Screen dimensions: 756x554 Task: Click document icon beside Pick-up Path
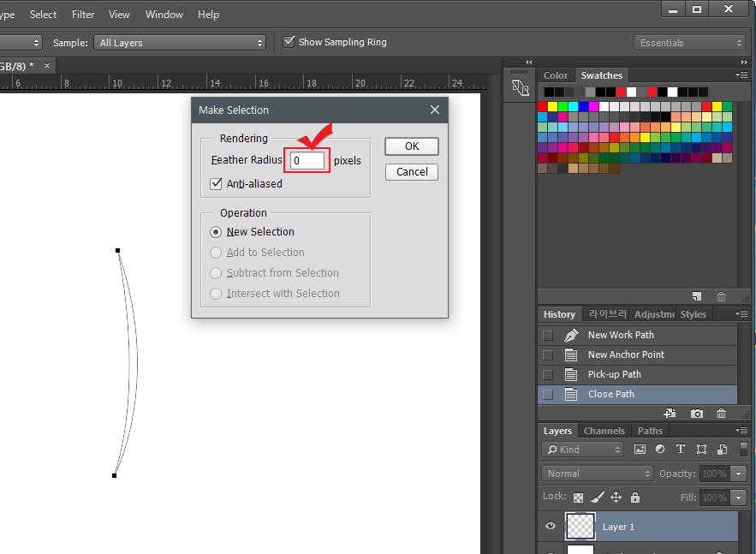pos(571,375)
